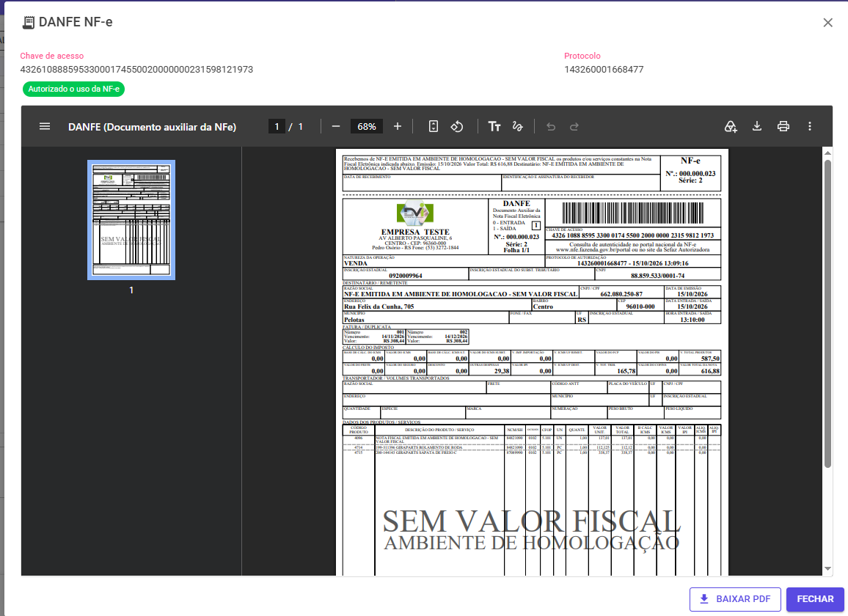Zoom in the PDF with plus icon
The height and width of the screenshot is (616, 848).
(x=398, y=127)
